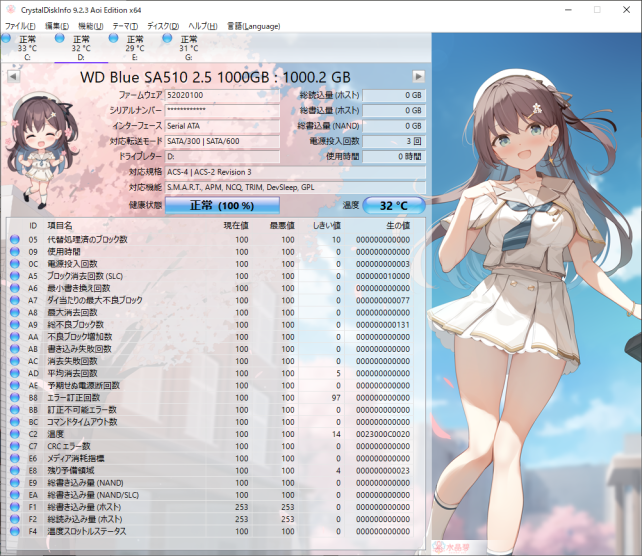This screenshot has width=642, height=556.
Task: Click the しきい値 column header
Action: coord(326,225)
